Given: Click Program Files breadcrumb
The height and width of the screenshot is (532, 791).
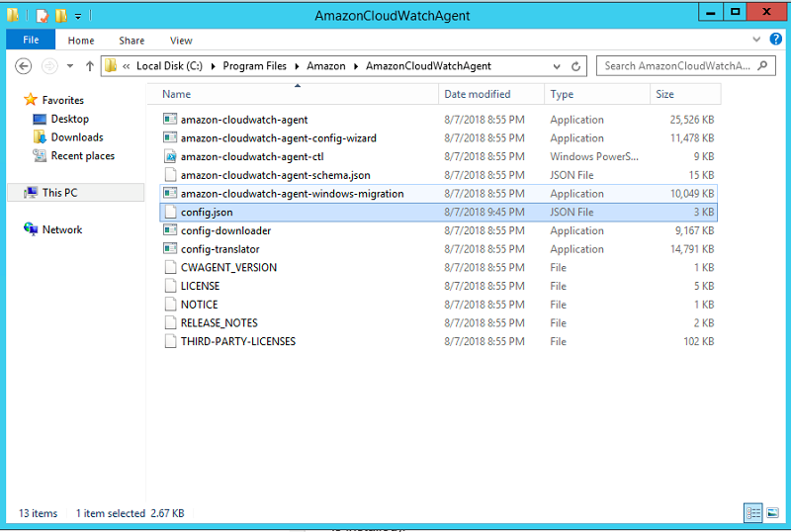Looking at the screenshot, I should pyautogui.click(x=254, y=66).
